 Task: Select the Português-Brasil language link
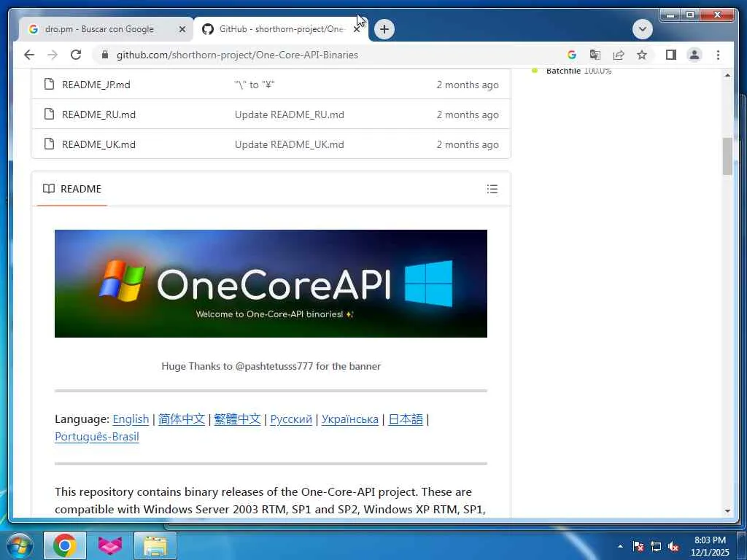(97, 437)
